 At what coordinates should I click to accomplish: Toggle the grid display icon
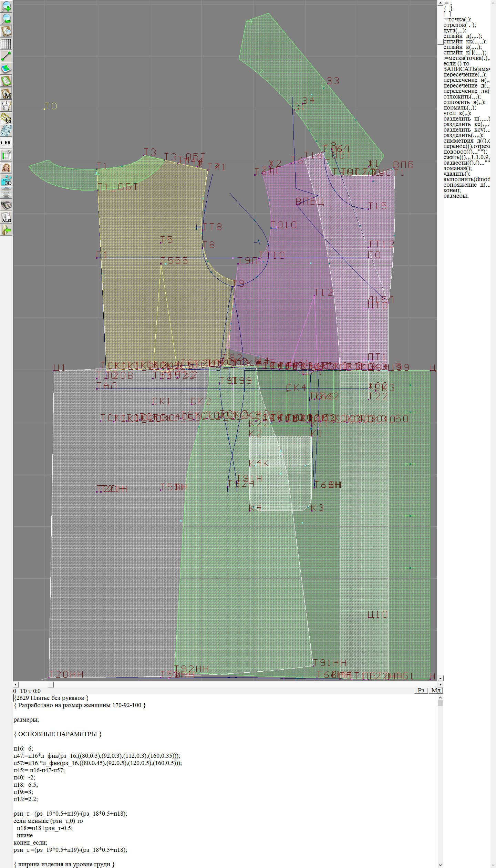(6, 44)
